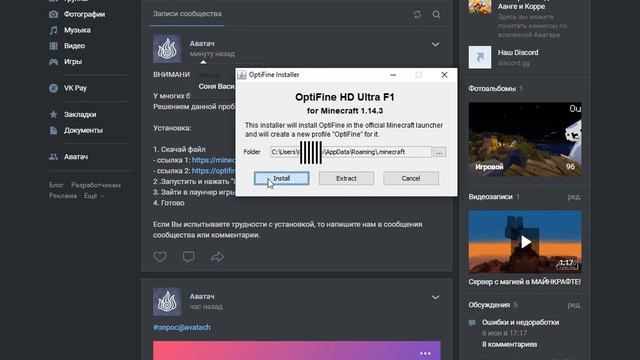The image size is (640, 360).
Task: Click the video title Сервер с магией в МАЙНКРАФТЕ
Action: tap(525, 282)
